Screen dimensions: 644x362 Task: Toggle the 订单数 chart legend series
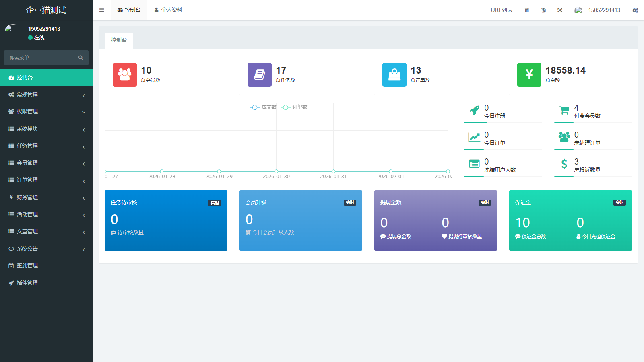(295, 107)
